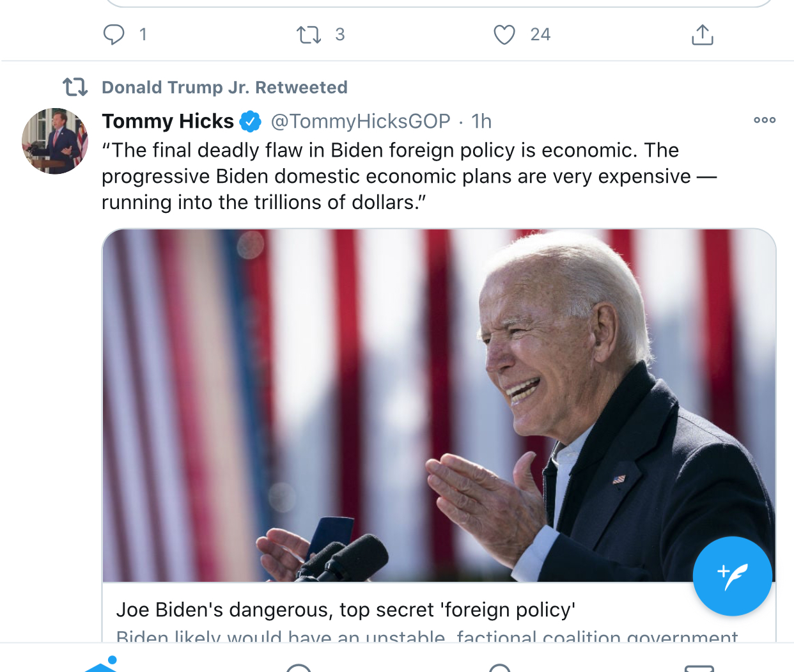Image resolution: width=794 pixels, height=672 pixels.
Task: Open Tommy Hicks tweet options ellipsis
Action: tap(764, 120)
